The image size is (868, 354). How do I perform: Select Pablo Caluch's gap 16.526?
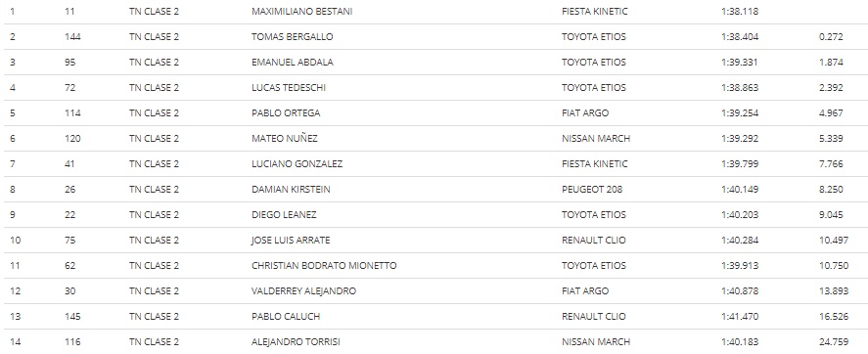coord(833,317)
